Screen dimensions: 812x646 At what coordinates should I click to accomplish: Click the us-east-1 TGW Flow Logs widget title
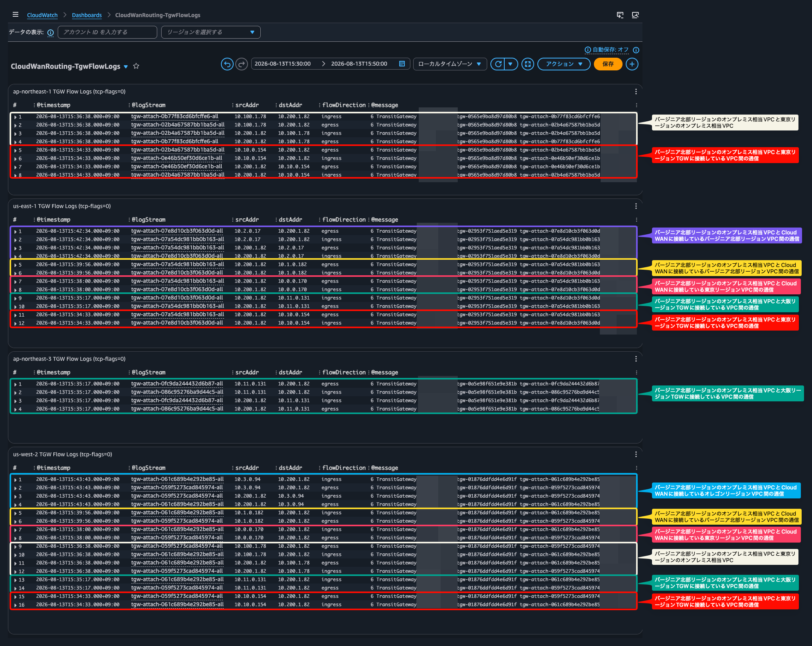(x=62, y=206)
